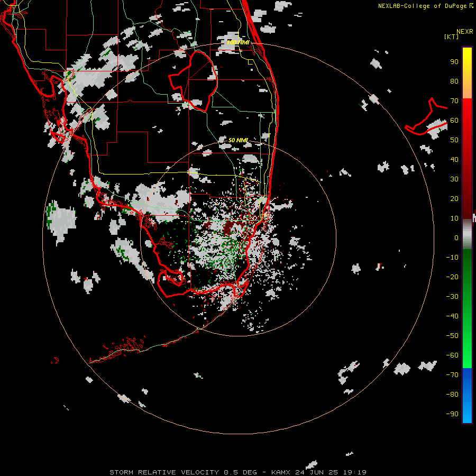Click the NEXR label above the scale
The image size is (476, 476).
tap(465, 31)
